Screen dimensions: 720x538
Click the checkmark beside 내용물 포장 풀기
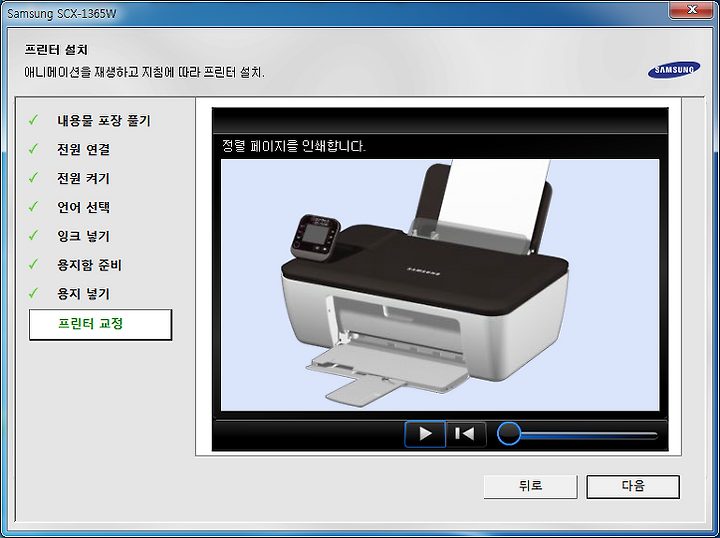tap(33, 120)
